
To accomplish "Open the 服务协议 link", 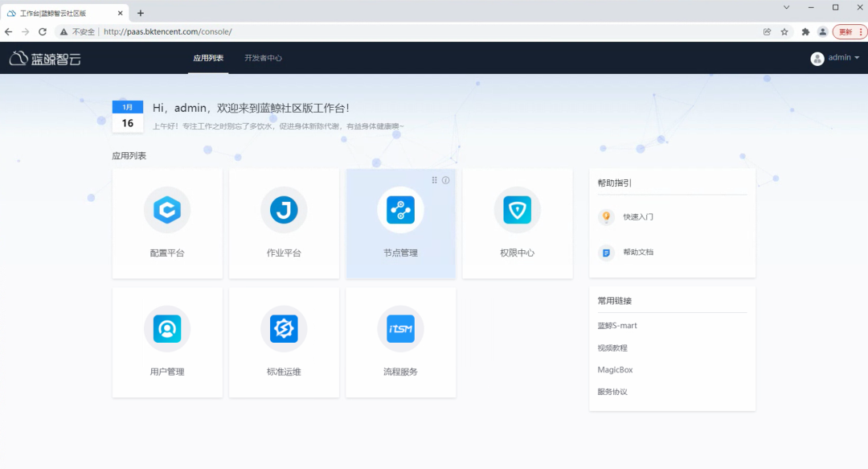I will coord(612,392).
